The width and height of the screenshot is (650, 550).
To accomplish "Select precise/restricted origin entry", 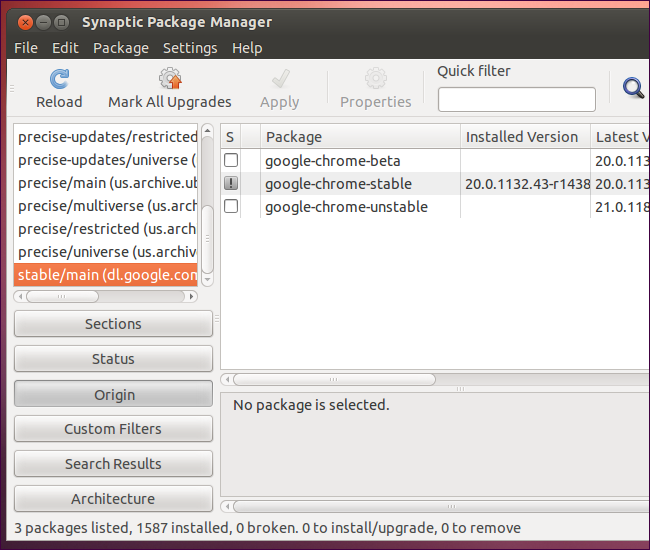I will 106,229.
